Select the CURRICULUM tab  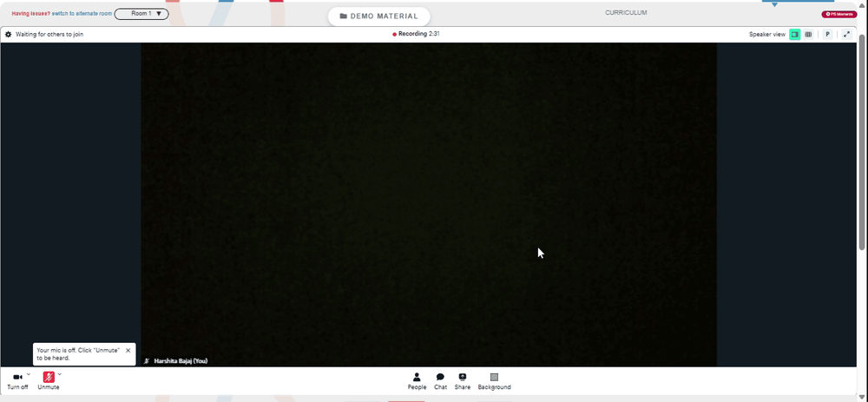click(x=626, y=13)
